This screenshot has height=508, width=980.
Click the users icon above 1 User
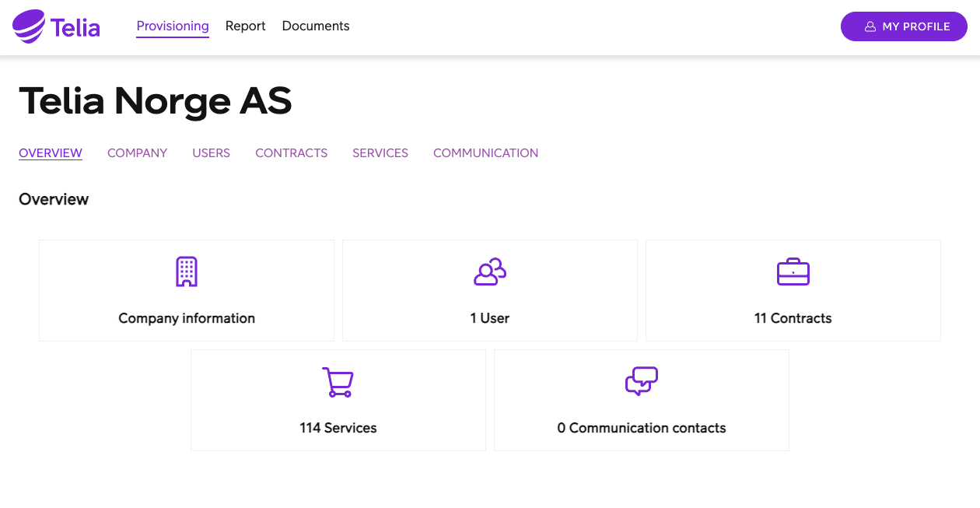(489, 272)
